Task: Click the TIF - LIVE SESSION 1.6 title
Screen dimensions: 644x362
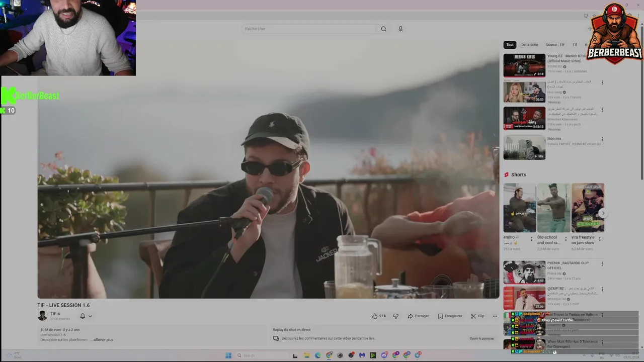Action: [63, 305]
